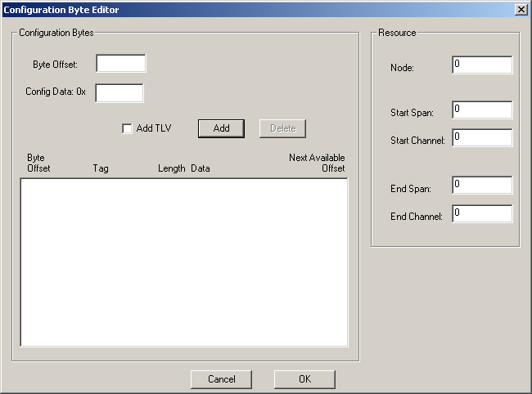The width and height of the screenshot is (532, 394).
Task: Click the Next Available Offset column header
Action: click(x=318, y=163)
